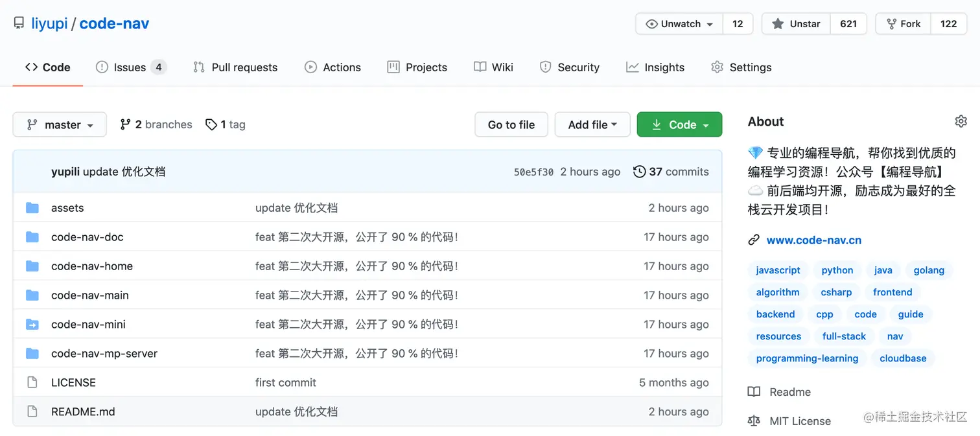Open the green Code download dropdown
The height and width of the screenshot is (436, 980).
679,124
